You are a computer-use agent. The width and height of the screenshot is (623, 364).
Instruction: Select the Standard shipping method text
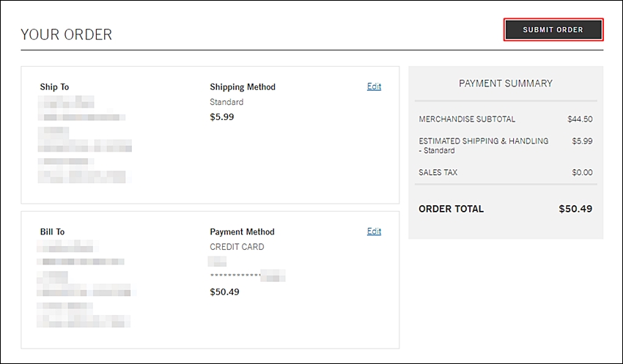pyautogui.click(x=226, y=102)
